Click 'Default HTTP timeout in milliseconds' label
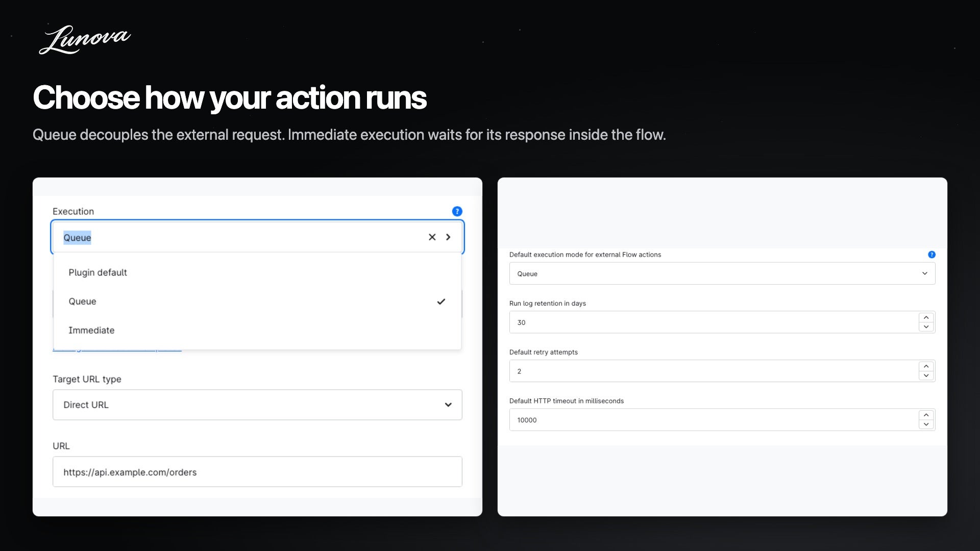 pyautogui.click(x=567, y=400)
